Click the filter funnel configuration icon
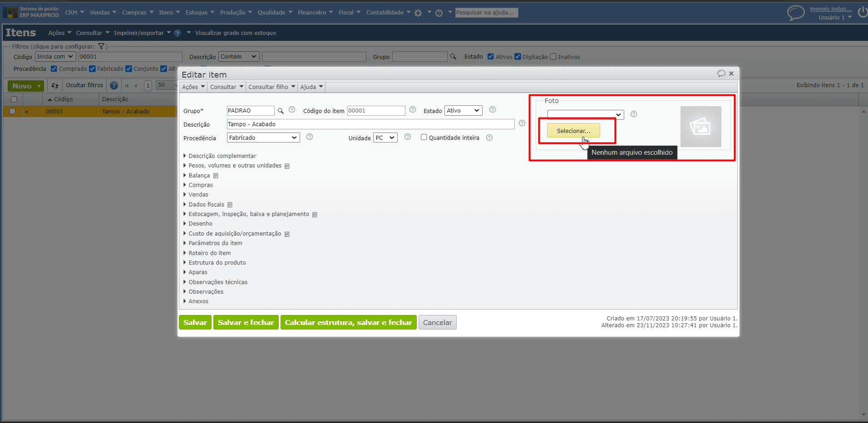The width and height of the screenshot is (868, 423). (x=101, y=46)
